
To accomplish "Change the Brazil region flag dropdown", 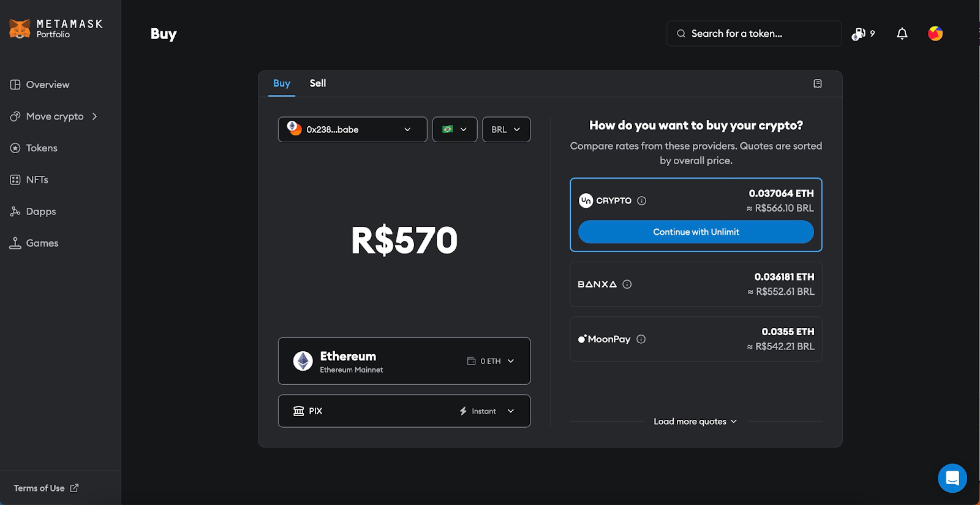I will [454, 129].
